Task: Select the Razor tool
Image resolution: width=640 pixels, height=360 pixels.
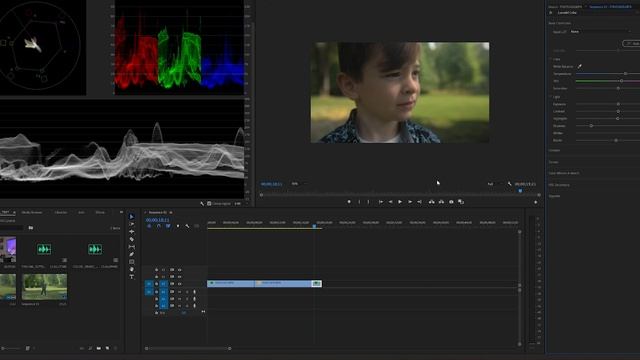Action: pyautogui.click(x=131, y=239)
